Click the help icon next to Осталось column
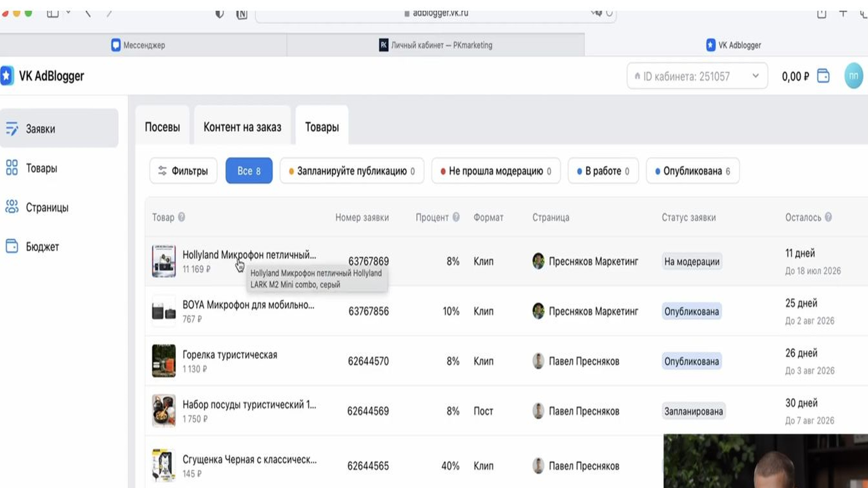Viewport: 868px width, 488px height. [828, 217]
